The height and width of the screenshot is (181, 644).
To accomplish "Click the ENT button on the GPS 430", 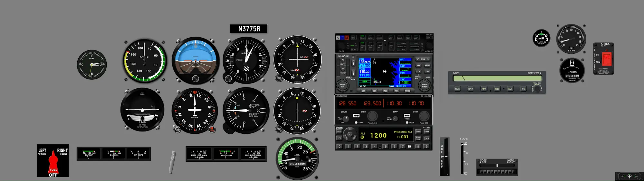I will [x=427, y=71].
